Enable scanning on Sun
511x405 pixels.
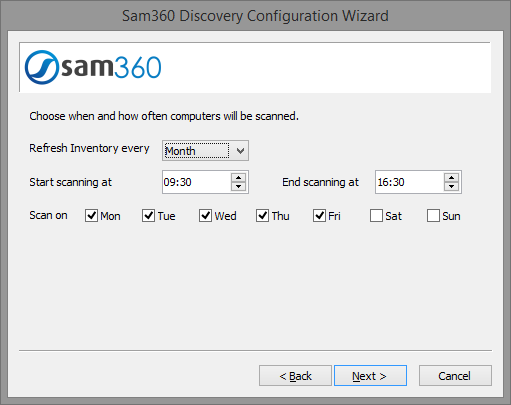[x=433, y=216]
